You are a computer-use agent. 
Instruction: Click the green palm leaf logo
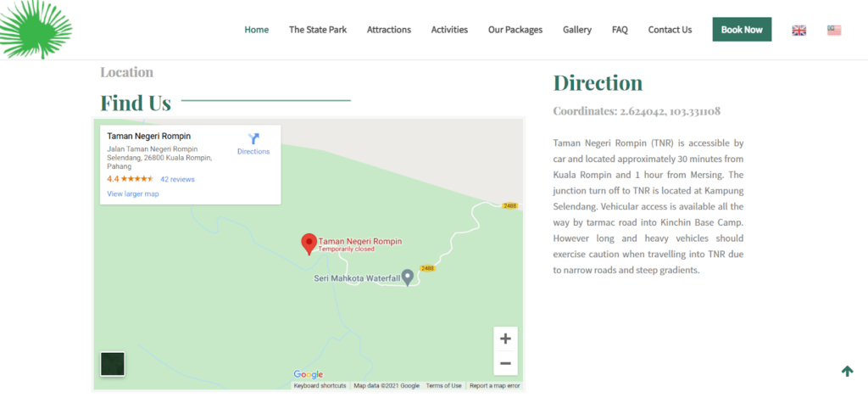(x=35, y=29)
